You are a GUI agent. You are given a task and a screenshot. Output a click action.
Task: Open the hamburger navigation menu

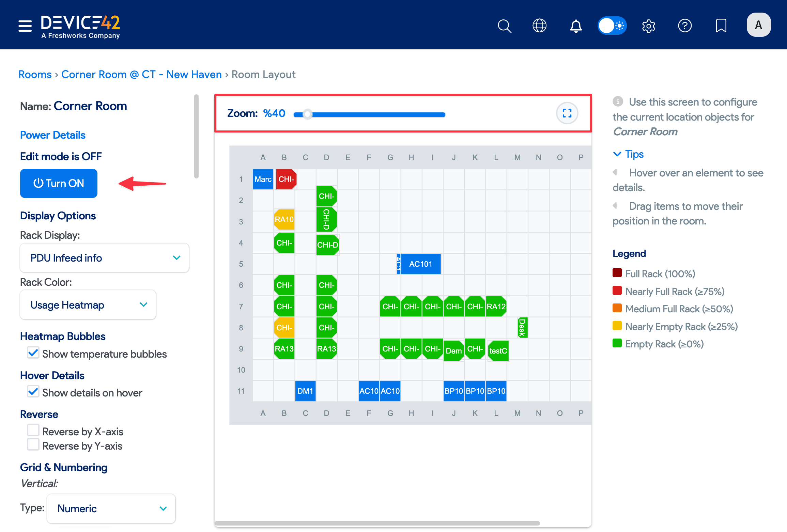tap(25, 26)
